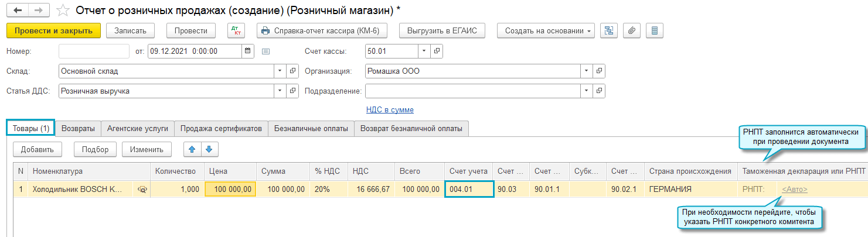This screenshot has width=868, height=237.
Task: Click the Провести и закрыть button
Action: [x=53, y=31]
